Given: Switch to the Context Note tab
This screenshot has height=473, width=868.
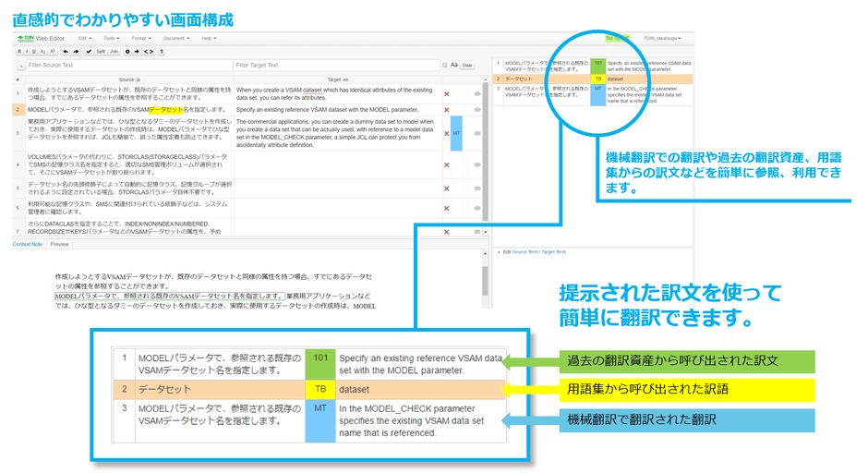Looking at the screenshot, I should pos(27,245).
